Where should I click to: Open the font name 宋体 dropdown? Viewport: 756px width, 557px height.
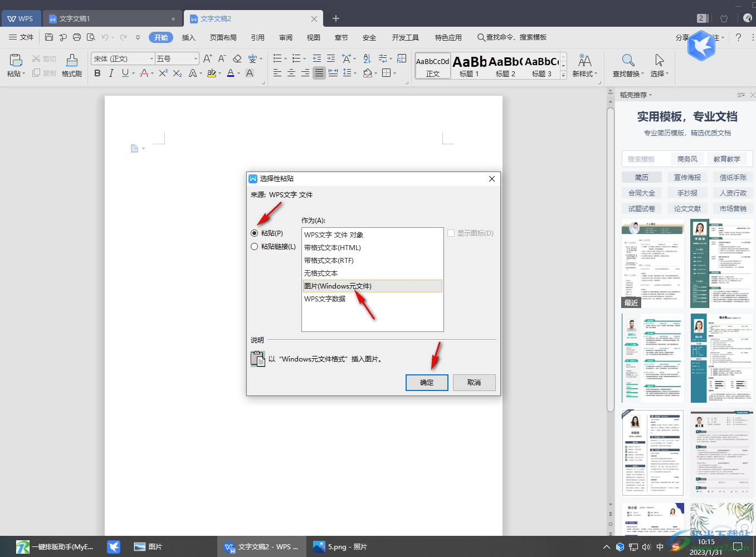152,58
